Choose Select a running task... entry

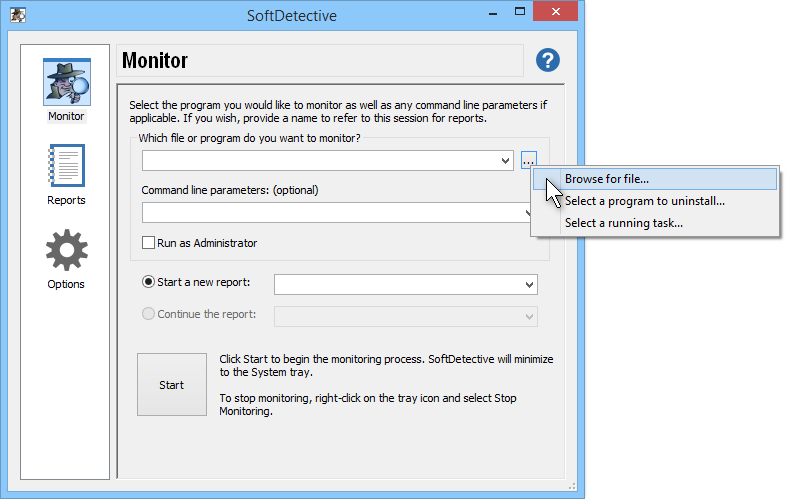(x=655, y=223)
